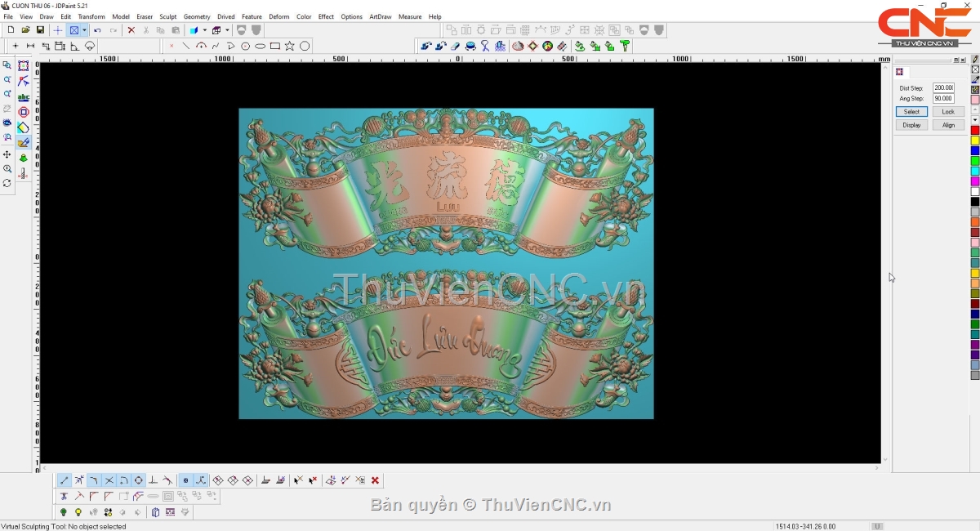
Task: Select the abc text tool
Action: coord(23,97)
